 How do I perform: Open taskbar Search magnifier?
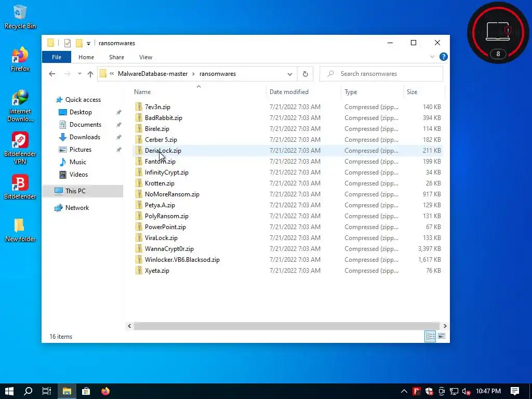pyautogui.click(x=28, y=391)
